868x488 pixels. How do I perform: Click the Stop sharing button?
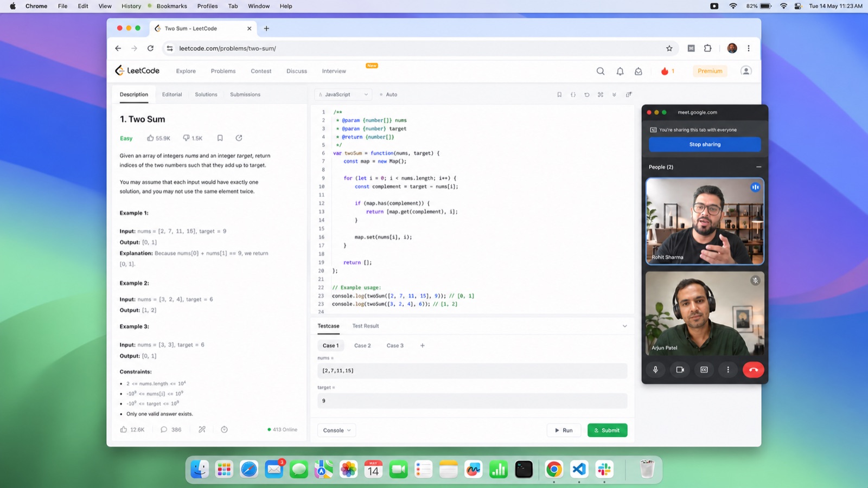point(705,144)
